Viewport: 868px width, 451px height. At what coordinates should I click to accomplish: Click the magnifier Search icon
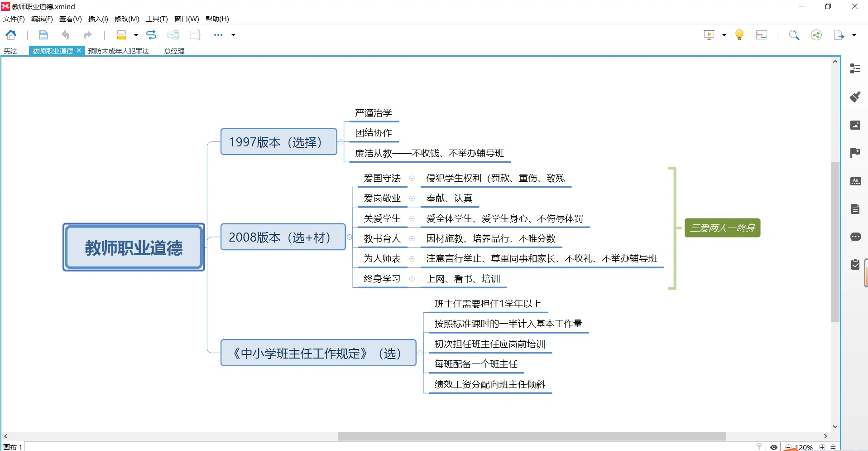tap(794, 35)
